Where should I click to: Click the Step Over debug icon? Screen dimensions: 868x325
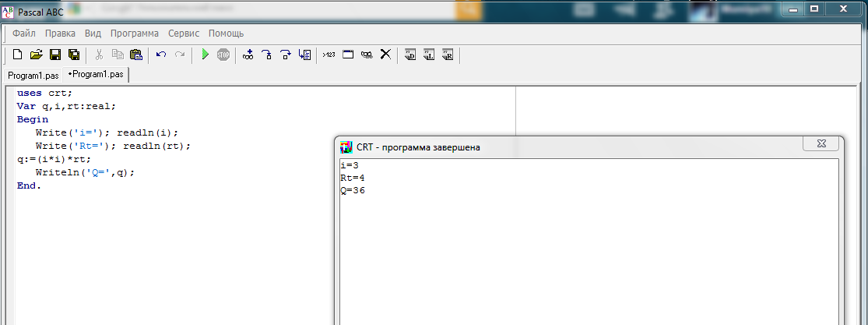coord(286,55)
